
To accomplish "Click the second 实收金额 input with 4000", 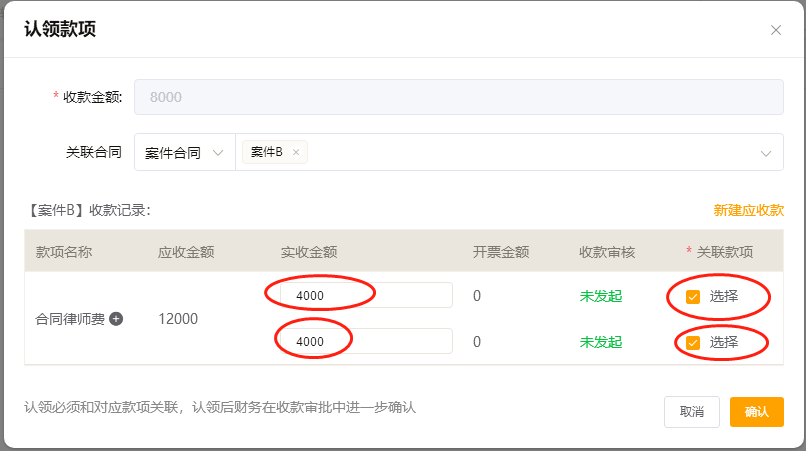I will 366,342.
